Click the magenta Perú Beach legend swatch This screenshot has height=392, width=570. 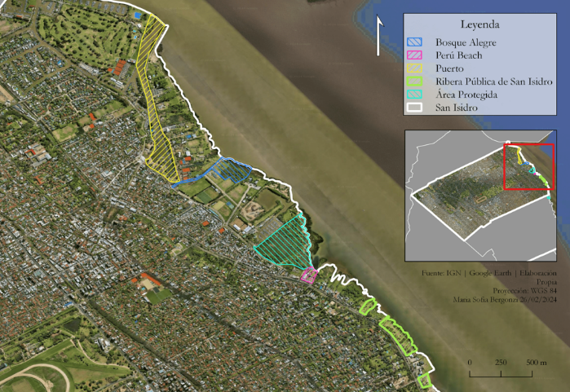(415, 55)
